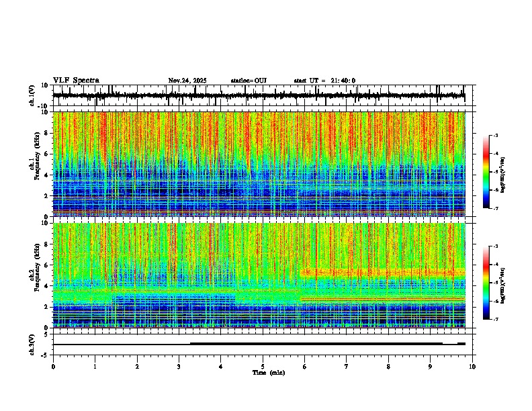This screenshot has width=532, height=411.
Task: Click the "station=OUI" header label
Action: click(x=249, y=81)
